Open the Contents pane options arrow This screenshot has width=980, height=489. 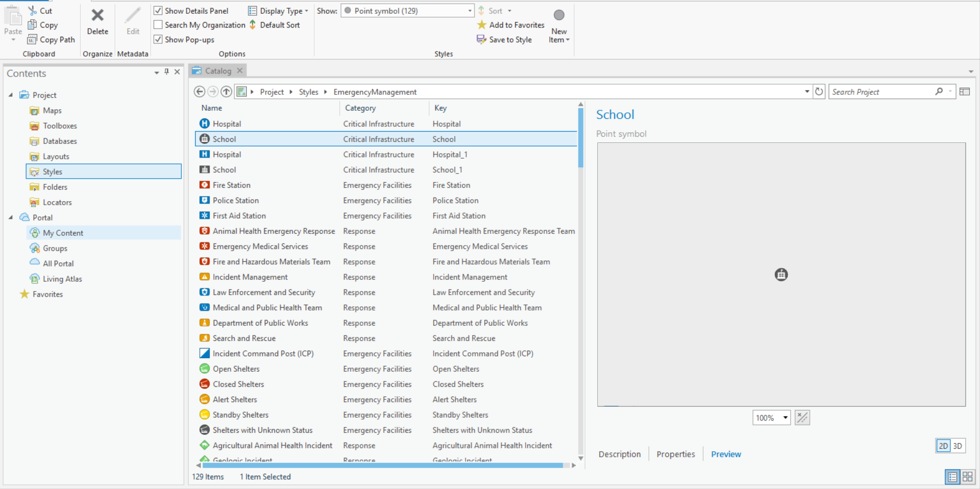[156, 73]
